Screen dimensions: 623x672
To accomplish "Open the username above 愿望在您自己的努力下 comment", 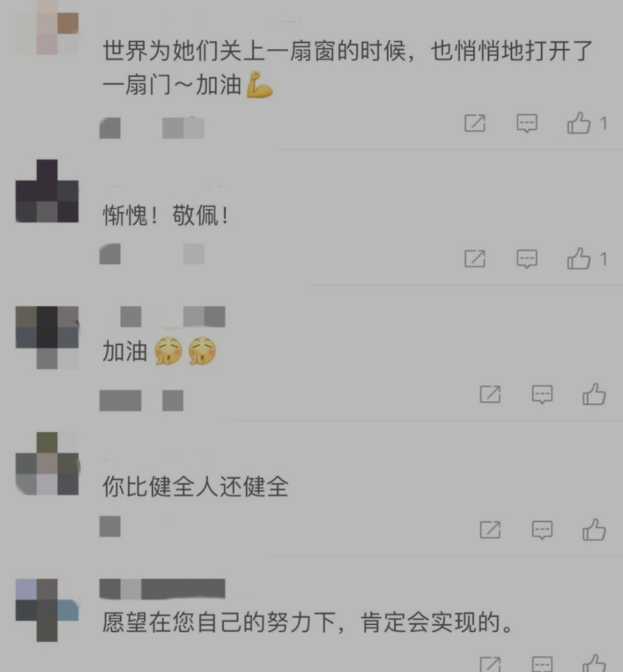I will [162, 589].
